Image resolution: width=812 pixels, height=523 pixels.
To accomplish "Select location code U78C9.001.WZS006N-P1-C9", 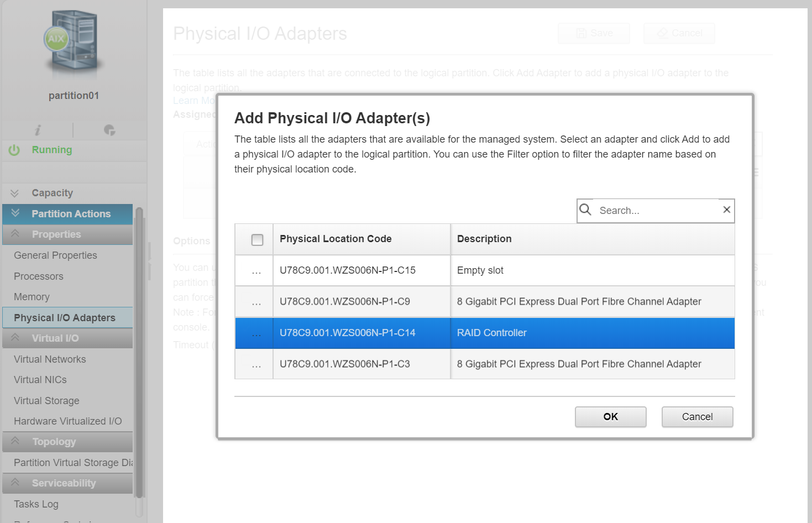I will tap(345, 302).
